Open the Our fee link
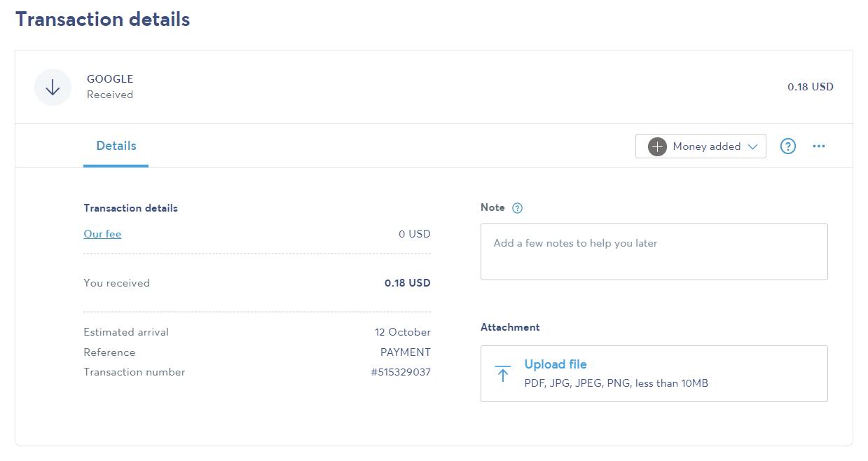The height and width of the screenshot is (461, 868). pyautogui.click(x=102, y=234)
